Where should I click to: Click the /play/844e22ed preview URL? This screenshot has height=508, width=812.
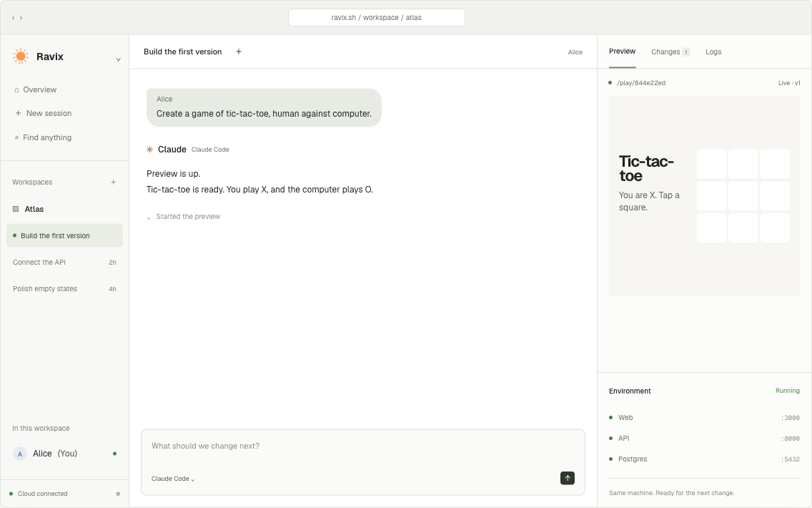coord(641,83)
